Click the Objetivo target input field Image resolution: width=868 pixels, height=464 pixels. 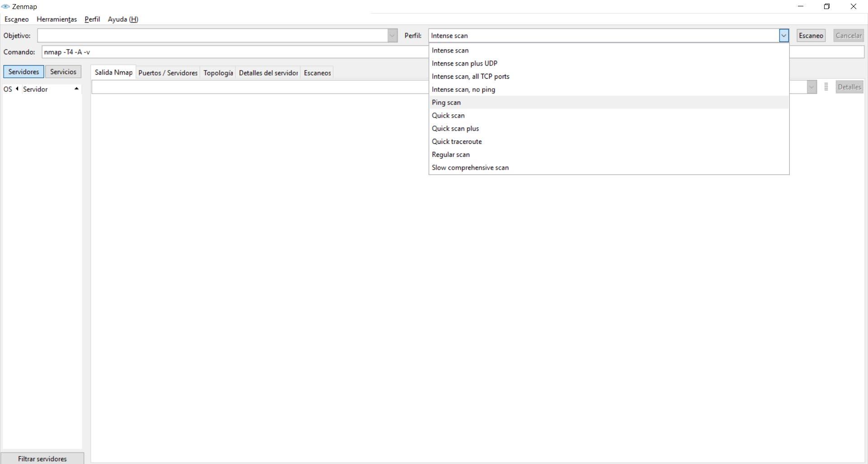[212, 36]
